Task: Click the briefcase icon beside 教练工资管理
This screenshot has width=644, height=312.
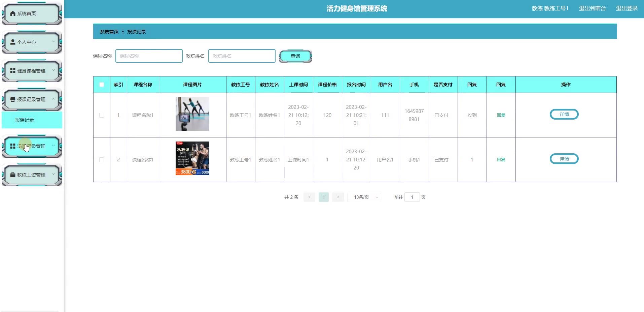Action: tap(13, 175)
